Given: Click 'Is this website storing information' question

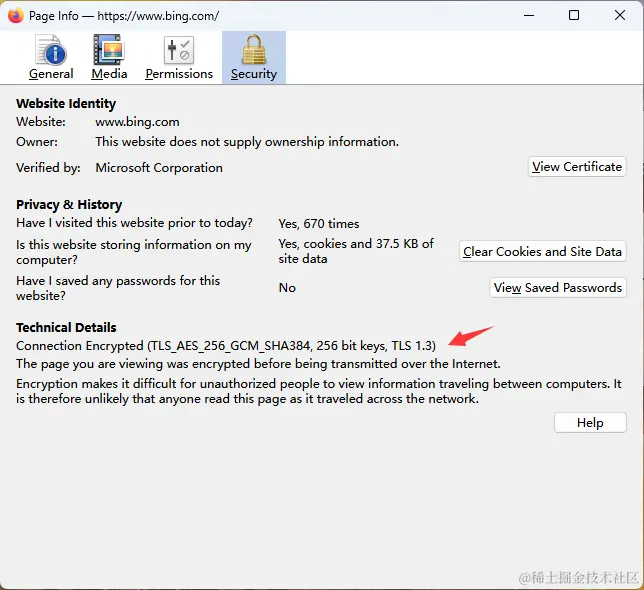Looking at the screenshot, I should 133,252.
